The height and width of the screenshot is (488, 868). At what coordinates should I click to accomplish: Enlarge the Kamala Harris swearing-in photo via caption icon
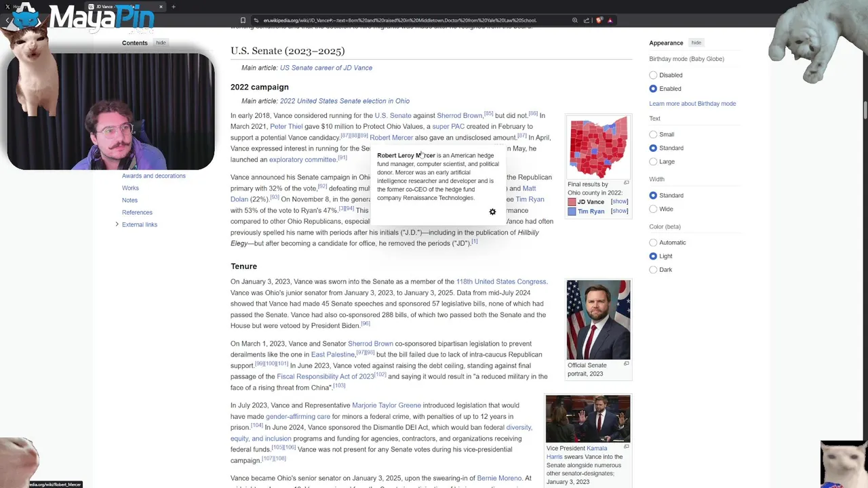coord(626,447)
